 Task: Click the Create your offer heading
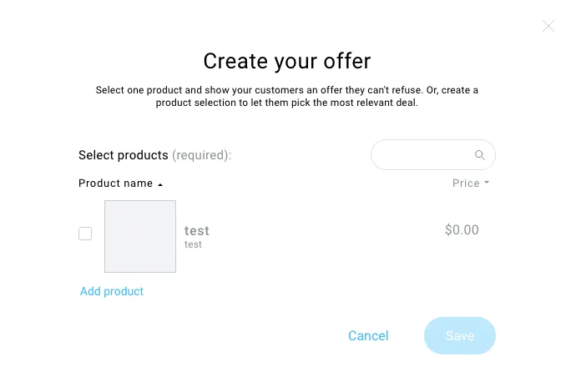pos(287,61)
